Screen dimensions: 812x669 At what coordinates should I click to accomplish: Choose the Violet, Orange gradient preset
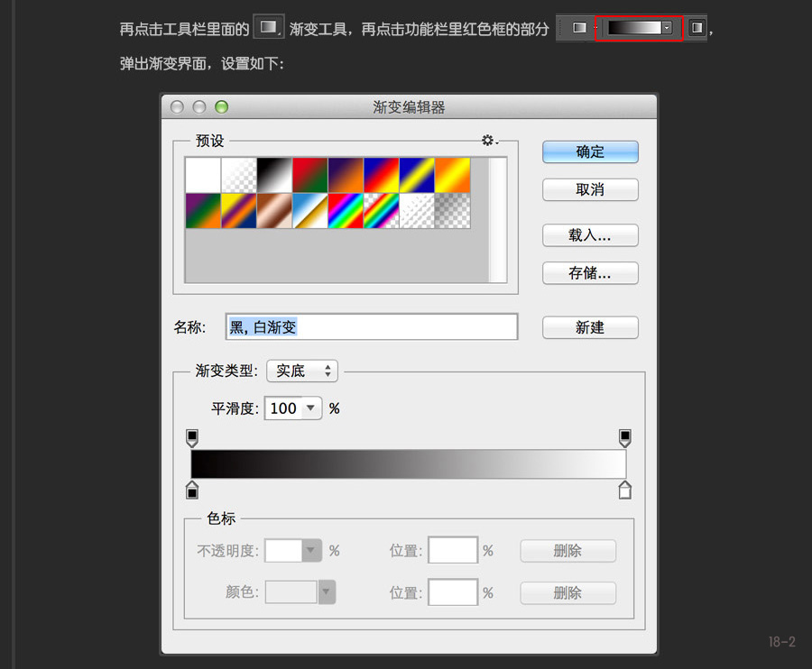[346, 175]
